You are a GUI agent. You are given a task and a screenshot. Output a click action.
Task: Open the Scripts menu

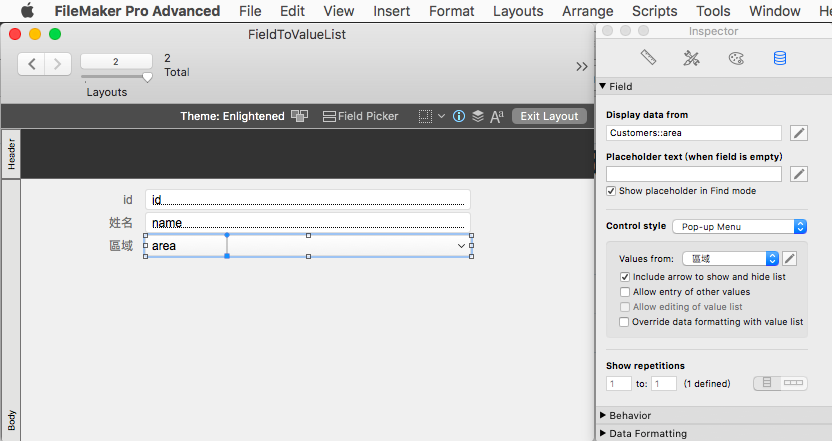coord(654,11)
